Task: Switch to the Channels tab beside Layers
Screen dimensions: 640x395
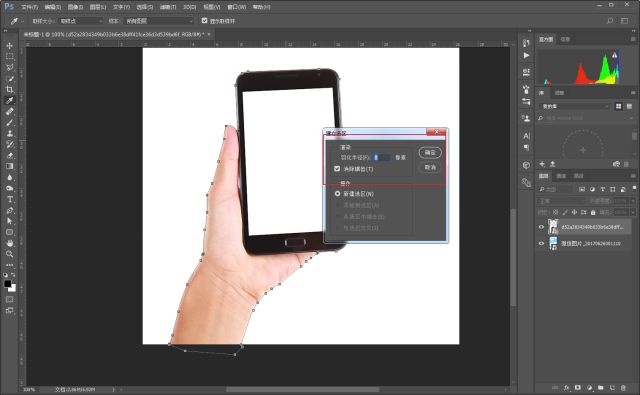Action: coord(561,176)
